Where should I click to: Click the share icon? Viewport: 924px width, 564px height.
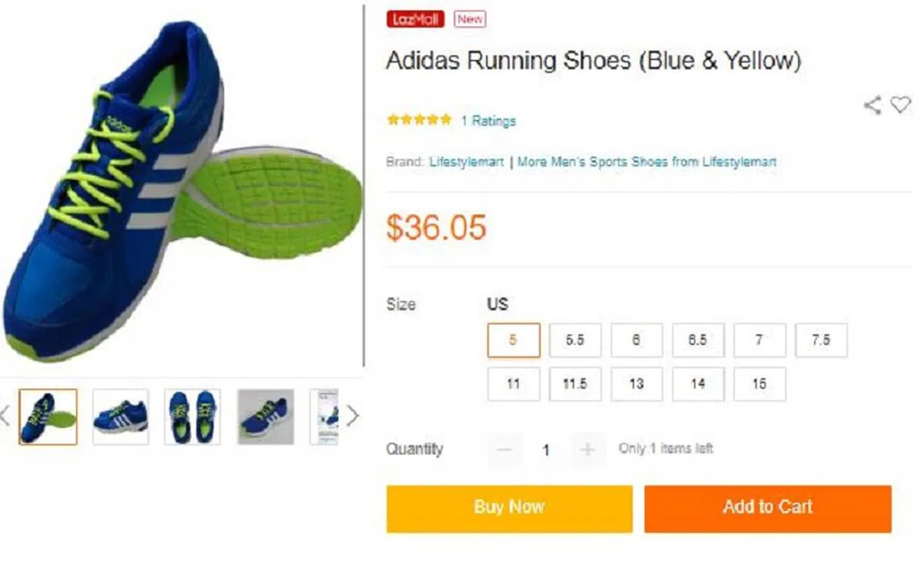[x=872, y=105]
